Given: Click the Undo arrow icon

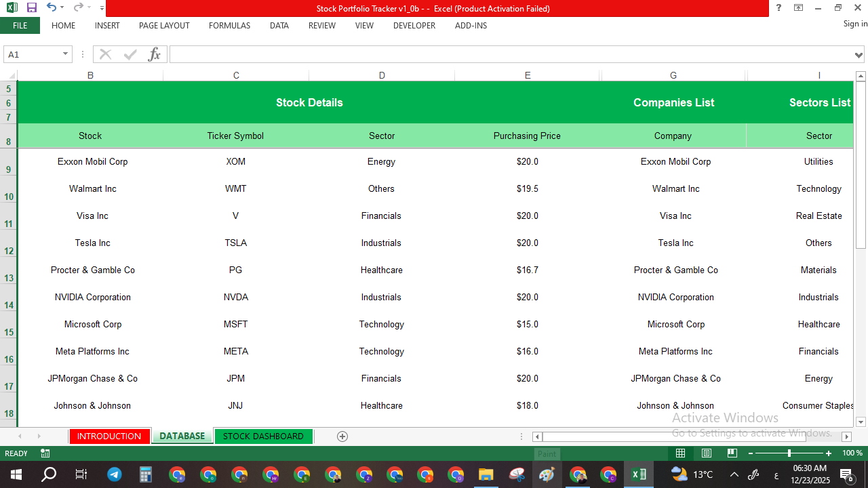Looking at the screenshot, I should 52,7.
